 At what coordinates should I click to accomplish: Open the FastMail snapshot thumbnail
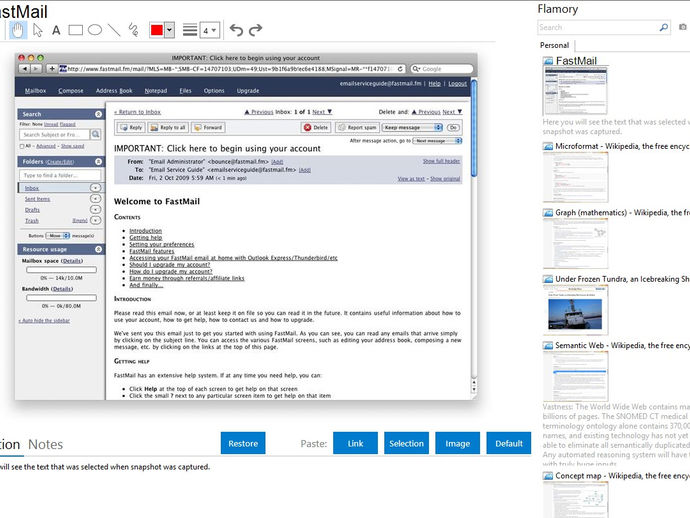(575, 90)
